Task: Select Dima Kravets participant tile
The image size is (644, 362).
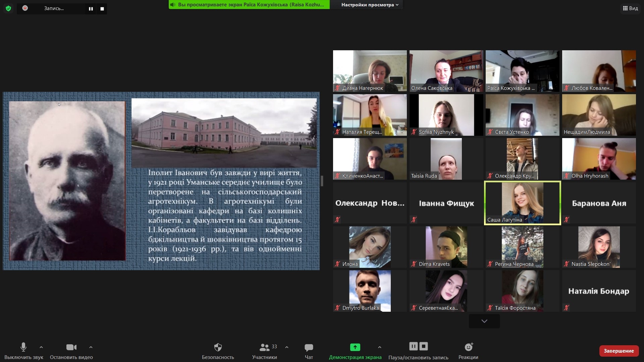Action: [x=446, y=247]
